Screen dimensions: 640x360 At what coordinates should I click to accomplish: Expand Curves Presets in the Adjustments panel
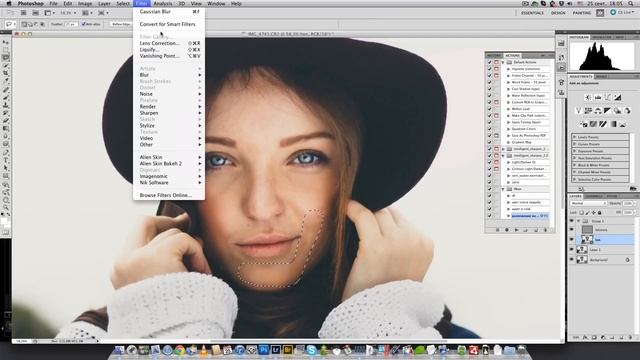tap(575, 144)
